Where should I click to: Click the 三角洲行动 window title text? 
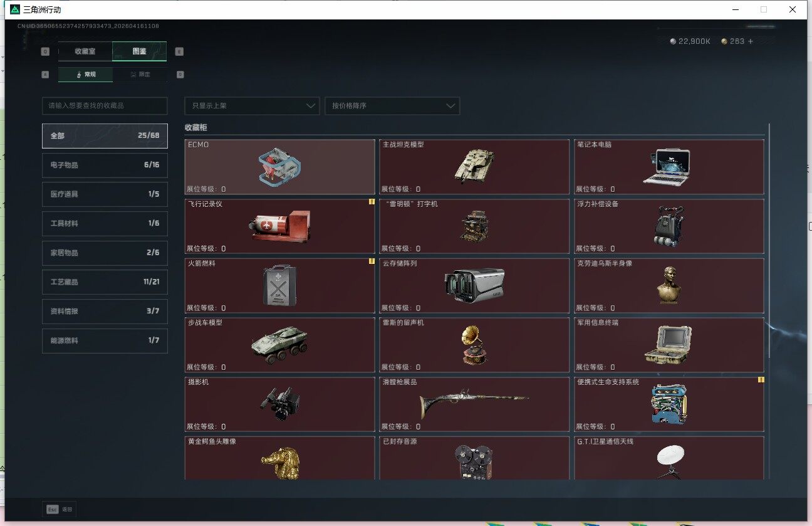tap(43, 10)
